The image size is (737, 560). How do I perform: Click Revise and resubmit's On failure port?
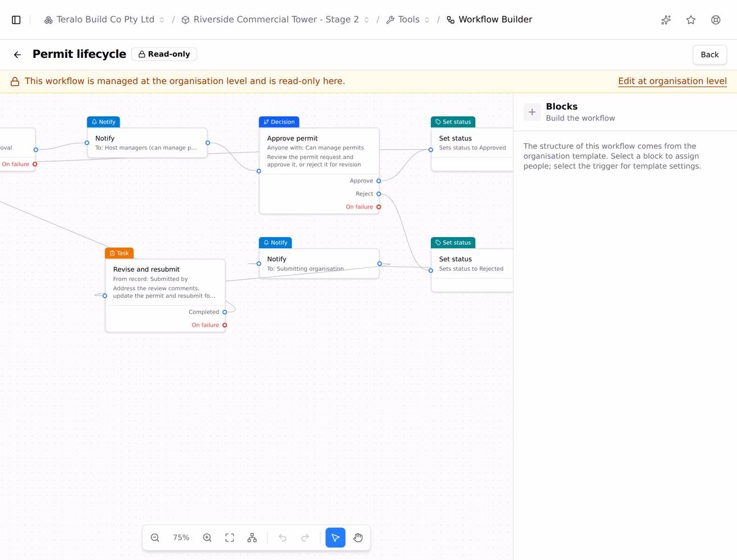pyautogui.click(x=225, y=325)
